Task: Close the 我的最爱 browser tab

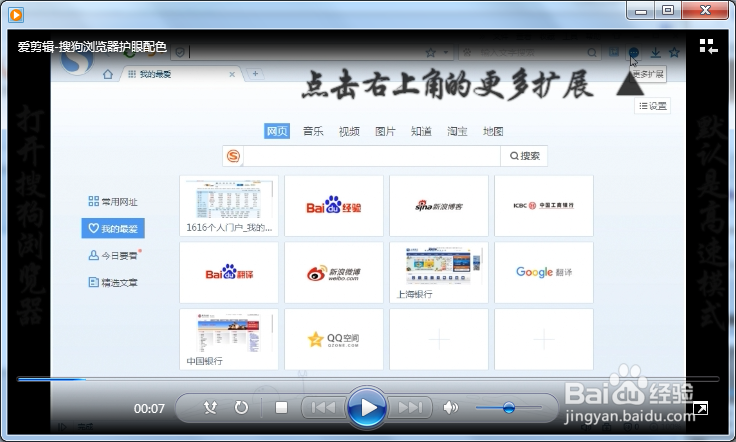Action: coord(232,74)
